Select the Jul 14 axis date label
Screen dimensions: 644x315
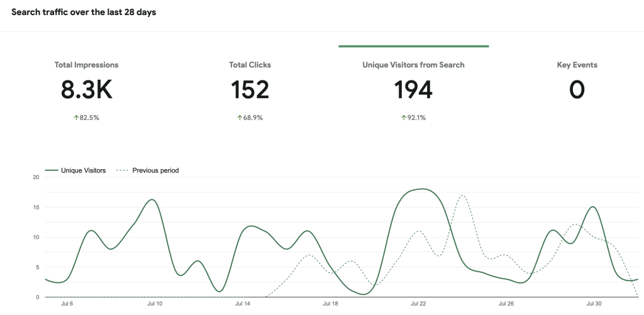coord(243,303)
